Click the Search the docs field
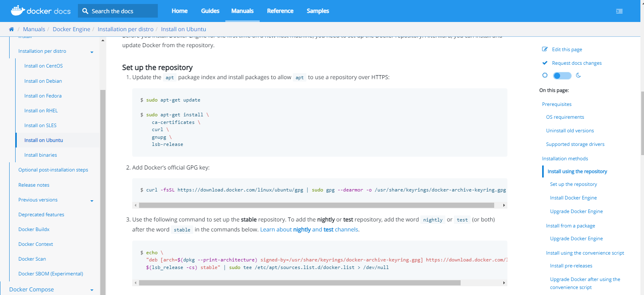This screenshot has height=295, width=644. tap(118, 11)
